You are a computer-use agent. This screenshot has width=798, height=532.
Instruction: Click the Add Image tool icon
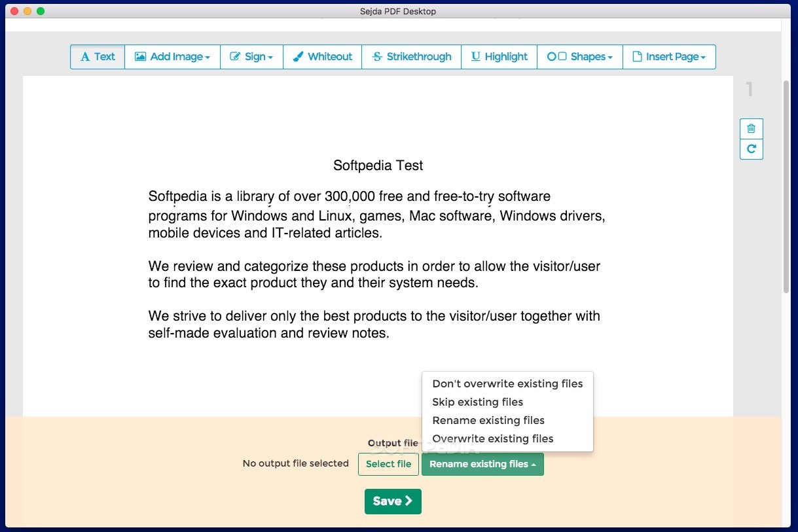[139, 57]
